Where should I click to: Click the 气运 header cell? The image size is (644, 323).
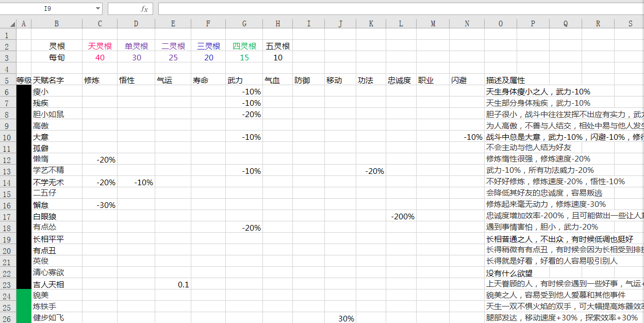point(173,80)
